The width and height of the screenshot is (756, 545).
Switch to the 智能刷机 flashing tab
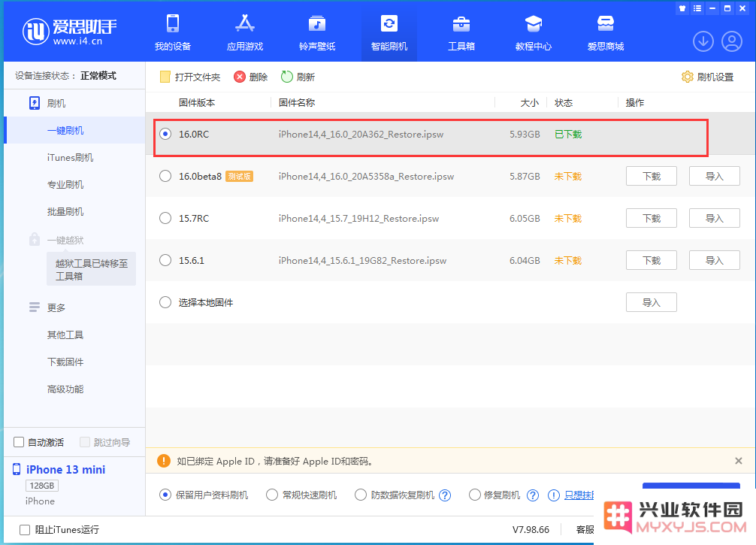(x=389, y=33)
